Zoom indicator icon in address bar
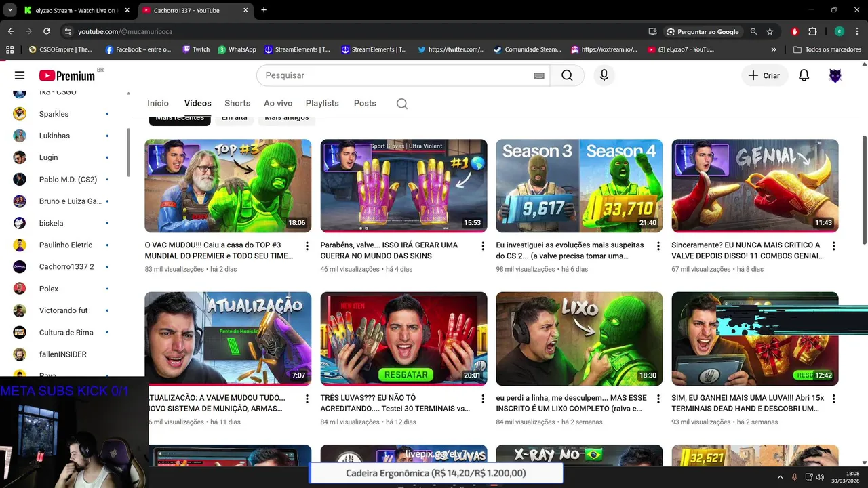This screenshot has width=868, height=488. 753,31
